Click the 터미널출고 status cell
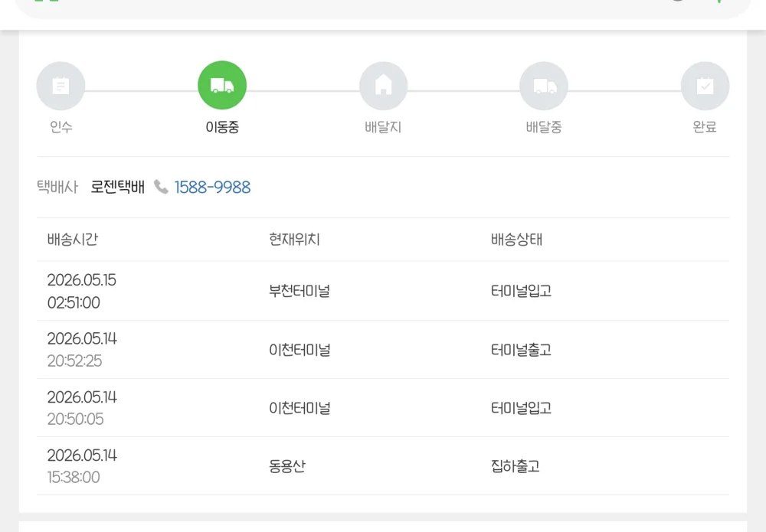 (521, 350)
